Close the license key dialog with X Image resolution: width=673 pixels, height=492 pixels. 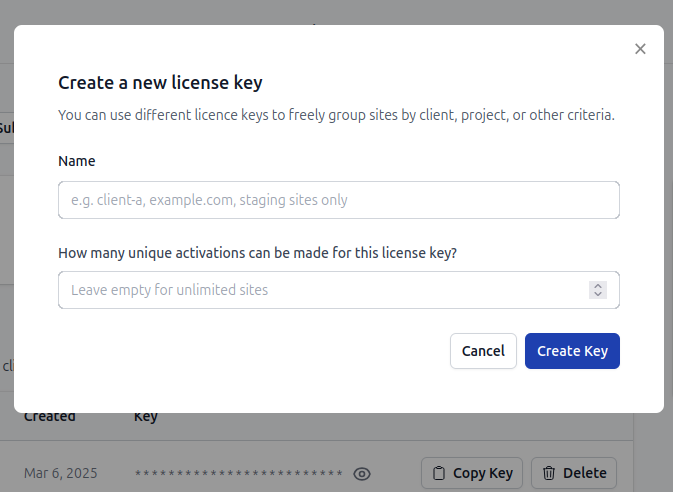640,49
